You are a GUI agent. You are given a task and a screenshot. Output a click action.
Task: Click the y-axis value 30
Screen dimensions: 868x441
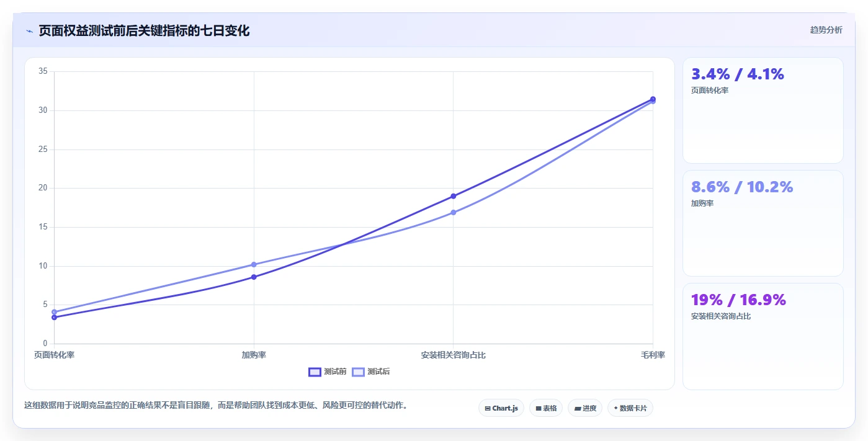tap(43, 110)
